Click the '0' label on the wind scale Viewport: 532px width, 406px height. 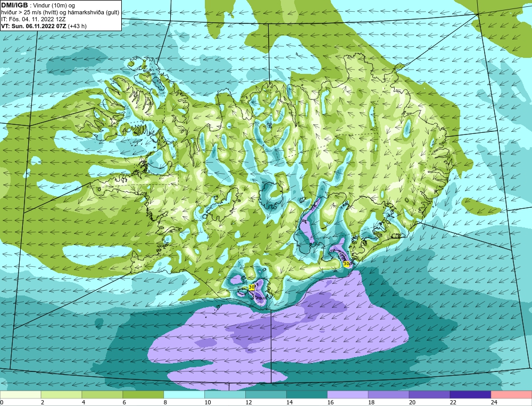click(2, 402)
